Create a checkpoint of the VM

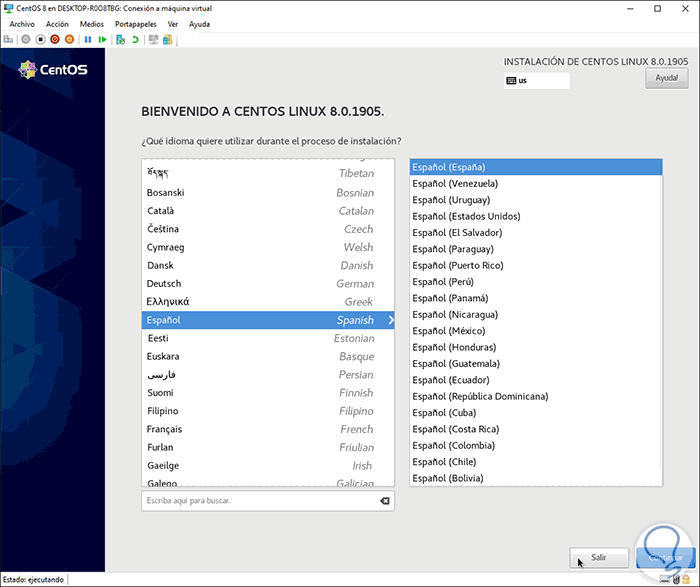point(120,40)
